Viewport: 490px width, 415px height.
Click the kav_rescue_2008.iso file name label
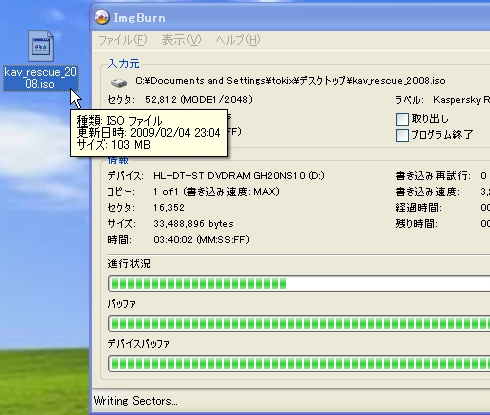click(x=40, y=78)
